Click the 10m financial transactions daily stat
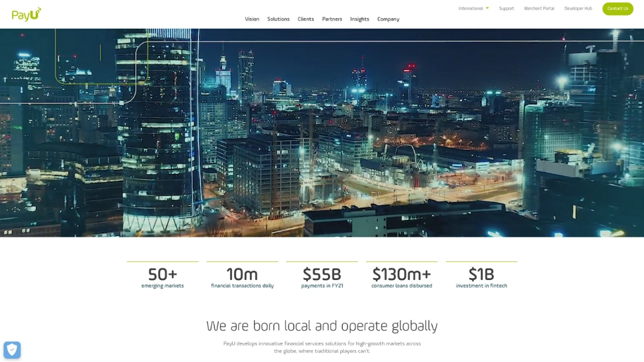 [242, 277]
